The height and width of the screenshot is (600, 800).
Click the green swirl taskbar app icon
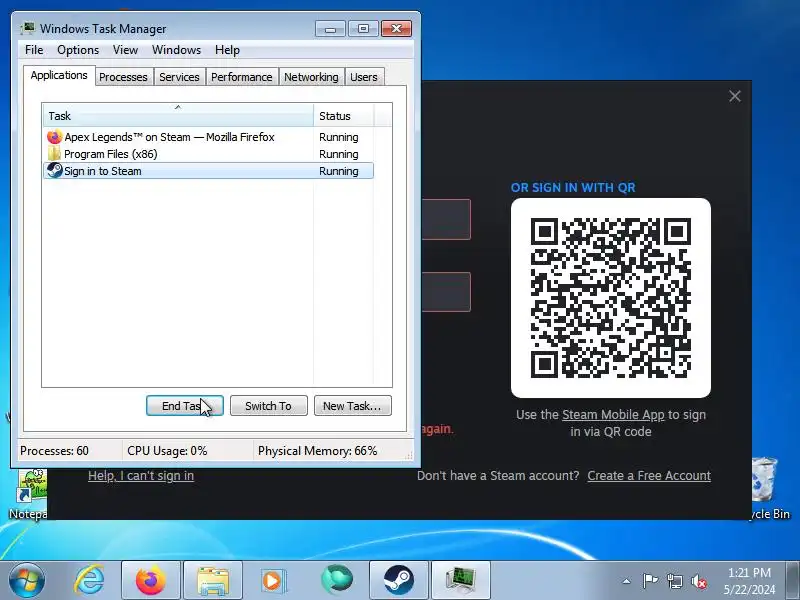pos(337,580)
